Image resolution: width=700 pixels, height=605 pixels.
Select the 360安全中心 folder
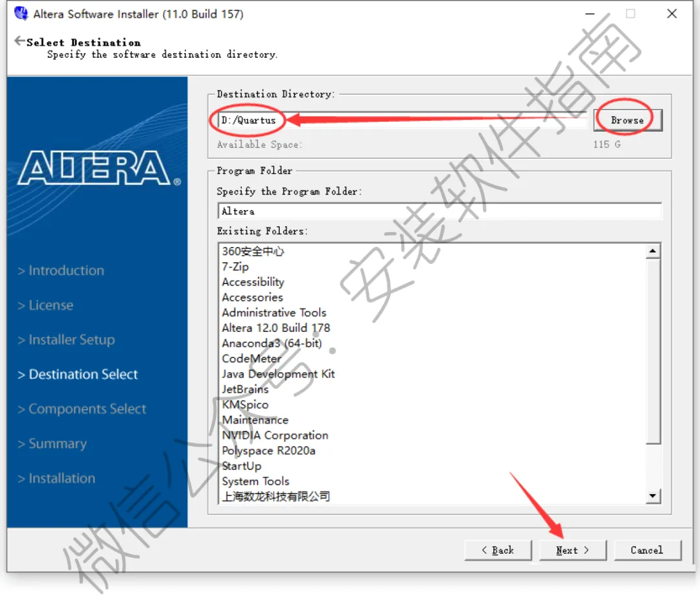coord(253,251)
